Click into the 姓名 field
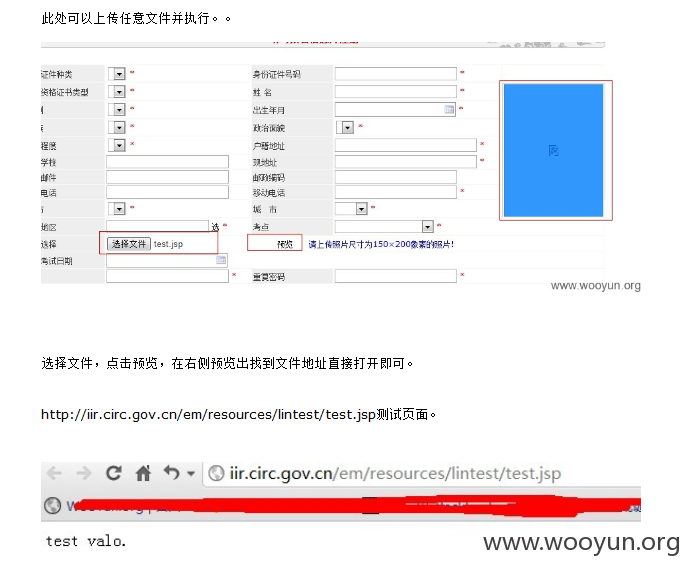 pos(395,92)
